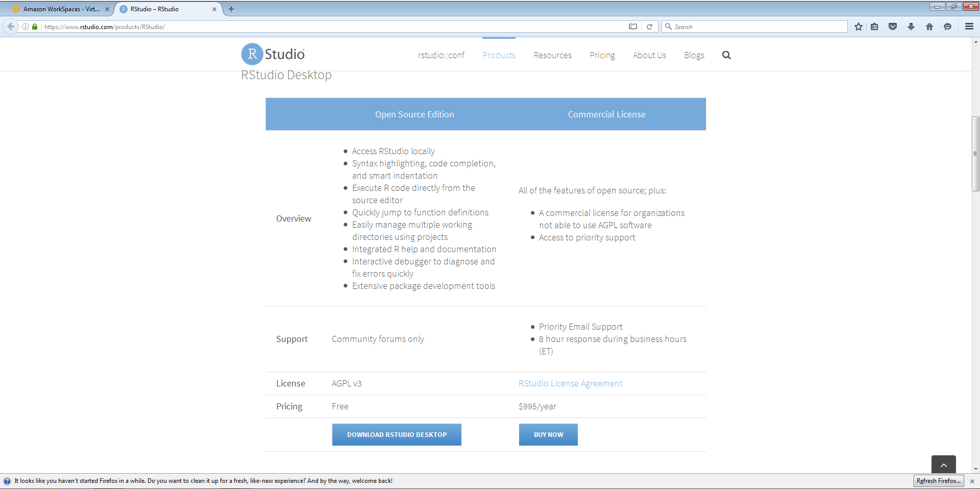Click the back navigation arrow
This screenshot has width=980, height=489.
pyautogui.click(x=11, y=27)
